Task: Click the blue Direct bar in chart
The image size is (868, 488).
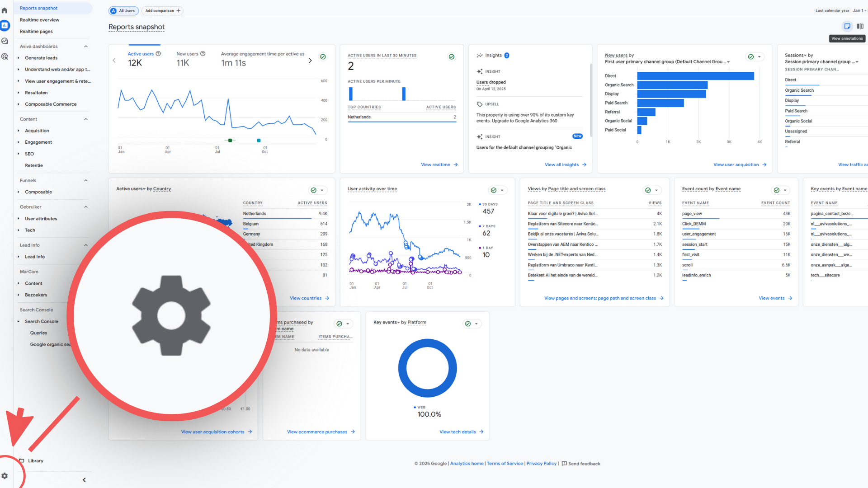Action: 695,76
